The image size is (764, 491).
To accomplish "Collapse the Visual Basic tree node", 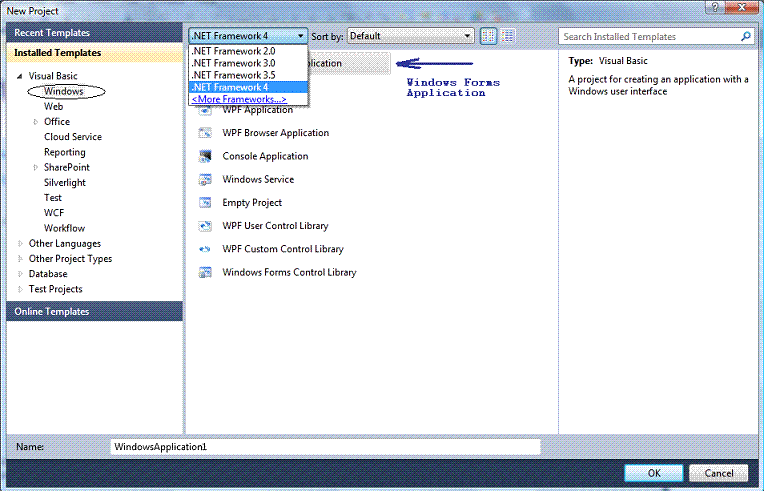I will pos(20,76).
